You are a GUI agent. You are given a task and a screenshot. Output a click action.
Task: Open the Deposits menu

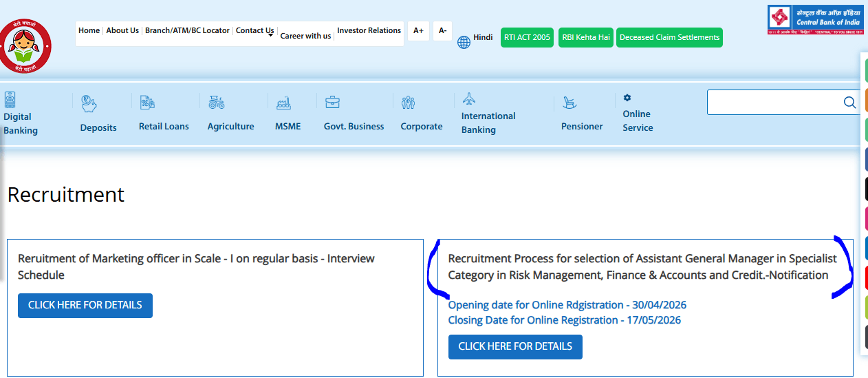(98, 127)
